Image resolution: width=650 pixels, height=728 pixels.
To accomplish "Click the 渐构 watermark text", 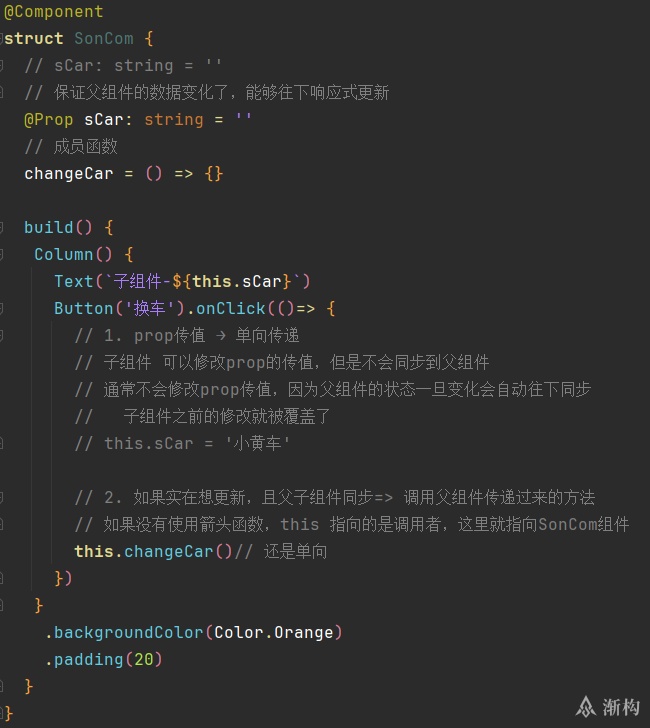I will pos(621,707).
